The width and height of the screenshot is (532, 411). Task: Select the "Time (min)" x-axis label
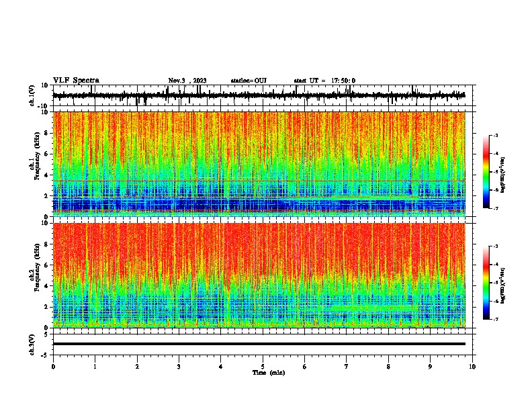click(269, 373)
